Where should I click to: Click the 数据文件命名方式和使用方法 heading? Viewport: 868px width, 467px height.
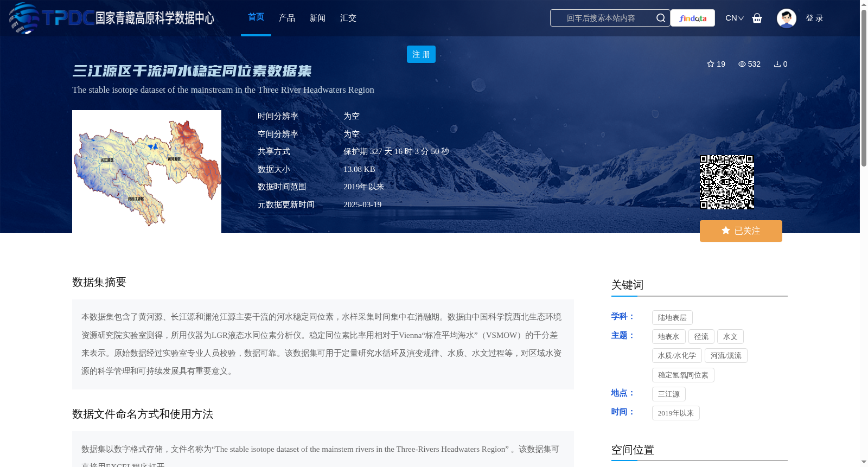pyautogui.click(x=143, y=414)
